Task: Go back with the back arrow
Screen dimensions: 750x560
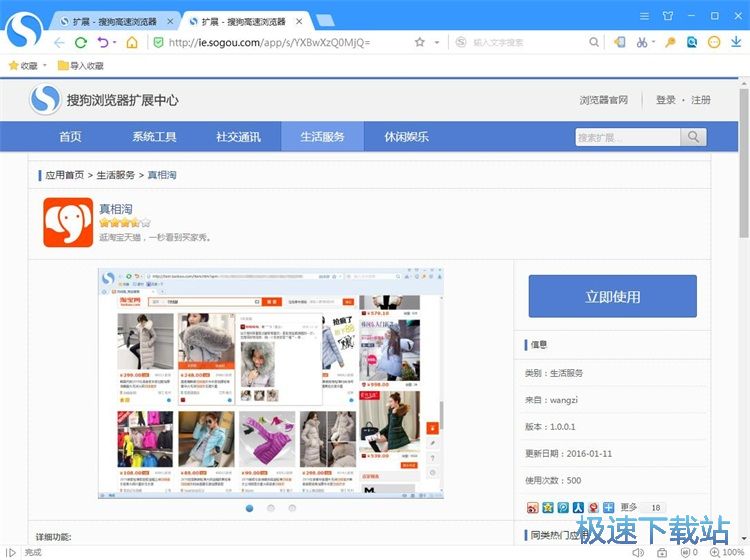Action: (x=59, y=43)
